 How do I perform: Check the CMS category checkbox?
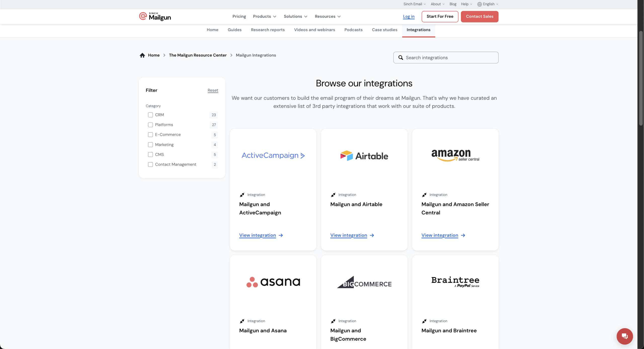coord(150,155)
